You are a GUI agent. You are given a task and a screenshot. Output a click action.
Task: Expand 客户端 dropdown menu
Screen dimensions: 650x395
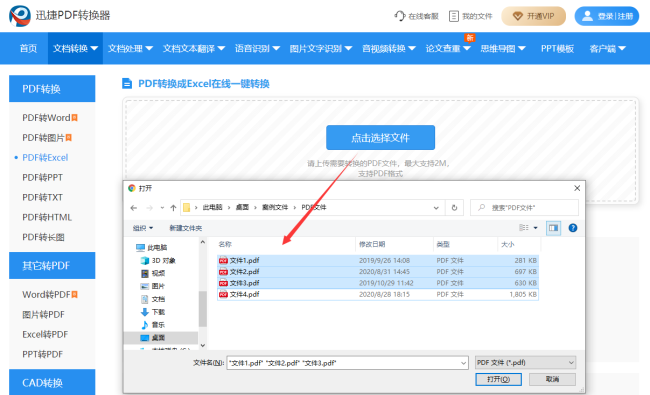pyautogui.click(x=607, y=48)
